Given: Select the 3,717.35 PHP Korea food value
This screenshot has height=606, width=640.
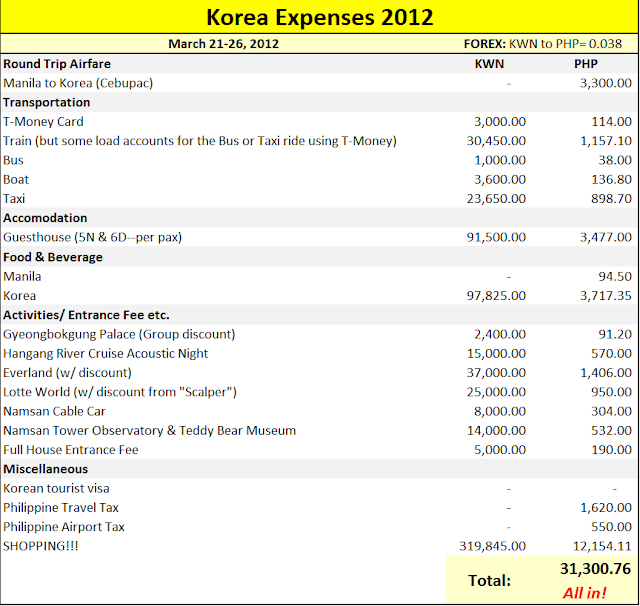Looking at the screenshot, I should (x=606, y=295).
